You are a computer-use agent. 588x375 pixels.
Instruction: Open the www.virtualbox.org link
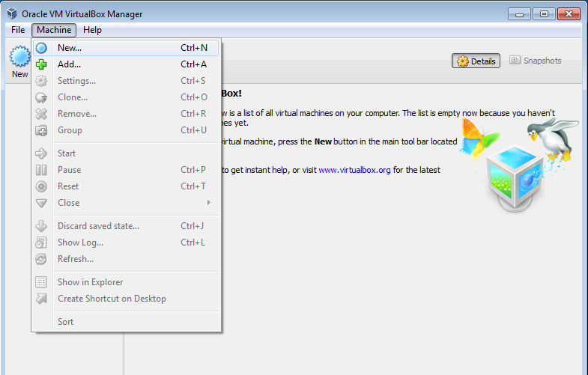click(354, 170)
